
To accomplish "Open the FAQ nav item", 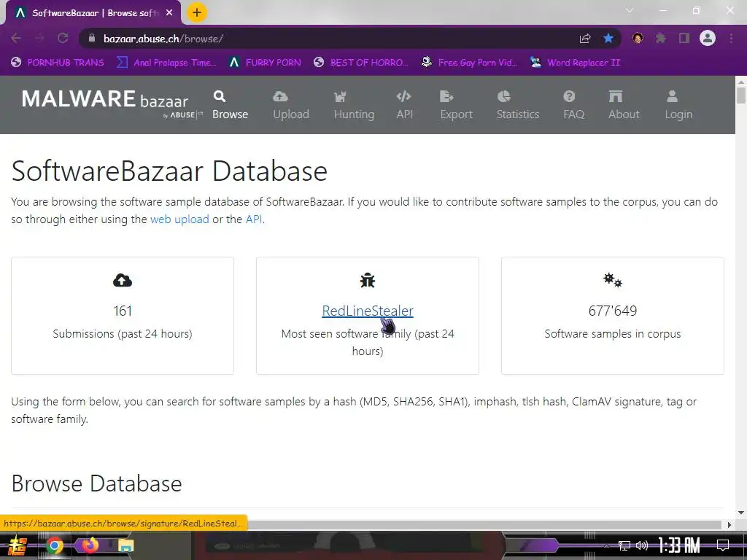I will 573,105.
